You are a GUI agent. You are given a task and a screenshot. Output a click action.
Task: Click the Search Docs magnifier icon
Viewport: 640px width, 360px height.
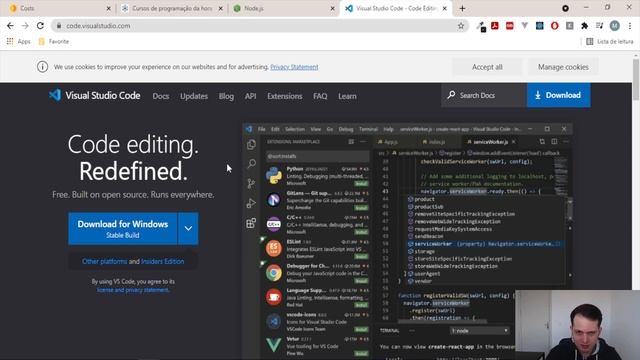451,95
